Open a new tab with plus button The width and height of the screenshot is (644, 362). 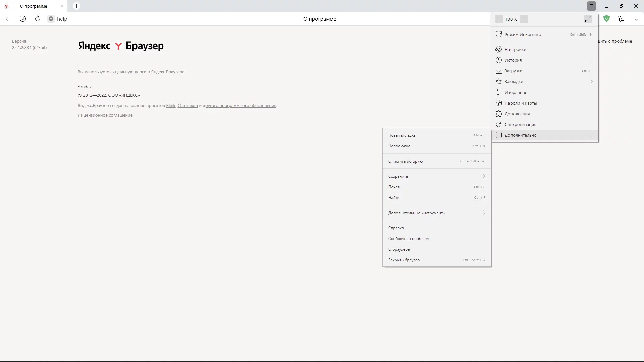(76, 6)
